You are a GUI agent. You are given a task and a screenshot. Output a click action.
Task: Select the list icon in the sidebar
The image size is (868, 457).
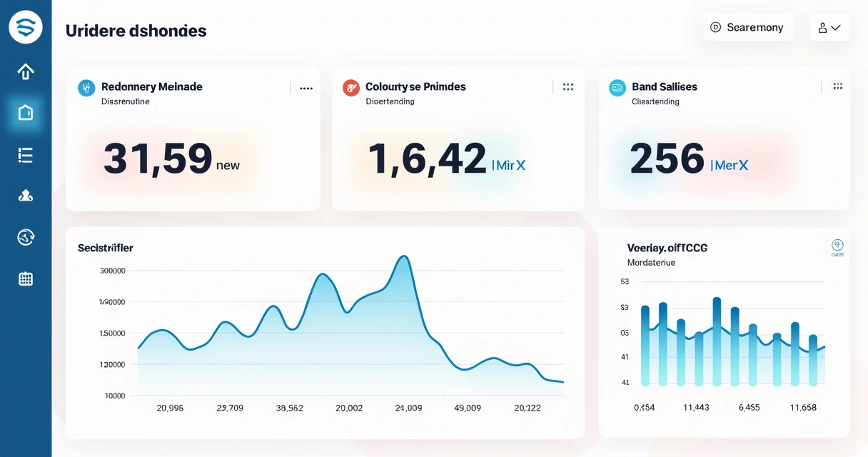(26, 155)
